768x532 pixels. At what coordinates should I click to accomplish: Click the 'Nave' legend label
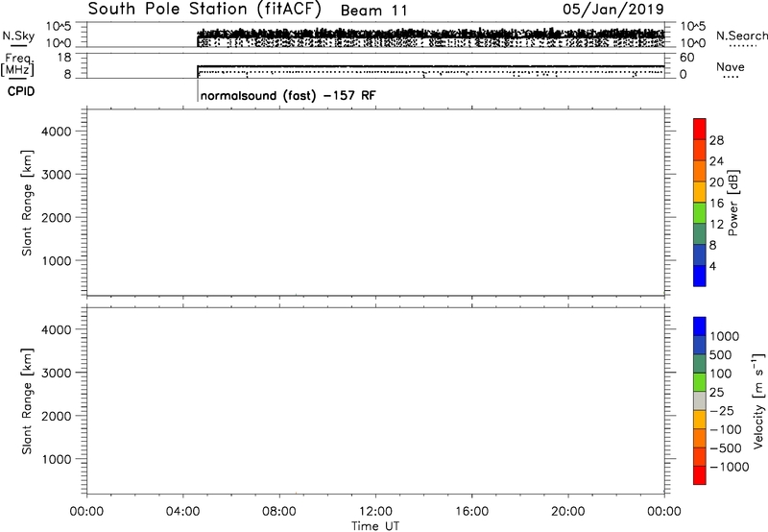click(x=730, y=66)
